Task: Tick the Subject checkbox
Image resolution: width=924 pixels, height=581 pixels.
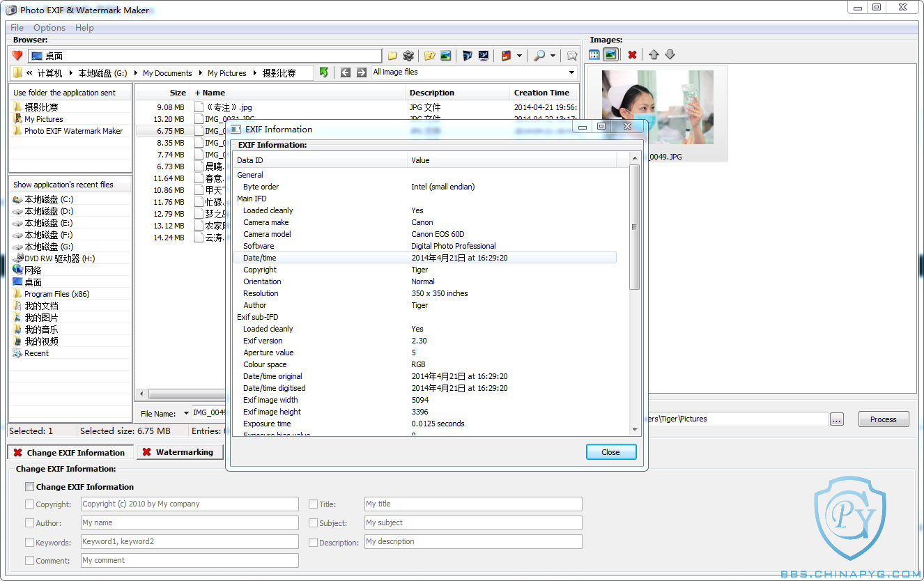Action: pos(313,522)
